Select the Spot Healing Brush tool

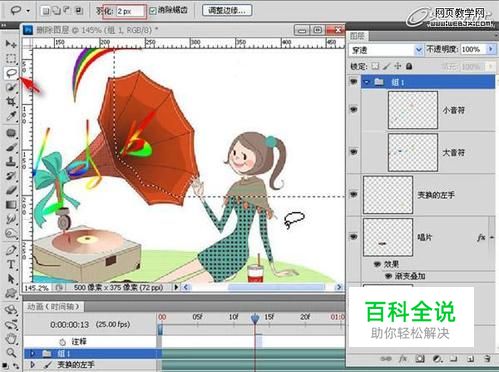point(11,133)
